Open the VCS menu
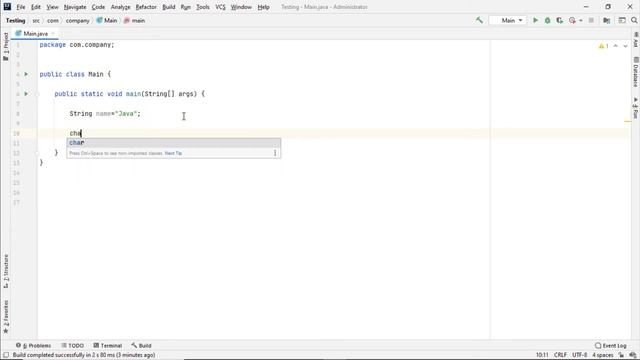640x360 pixels. click(220, 7)
